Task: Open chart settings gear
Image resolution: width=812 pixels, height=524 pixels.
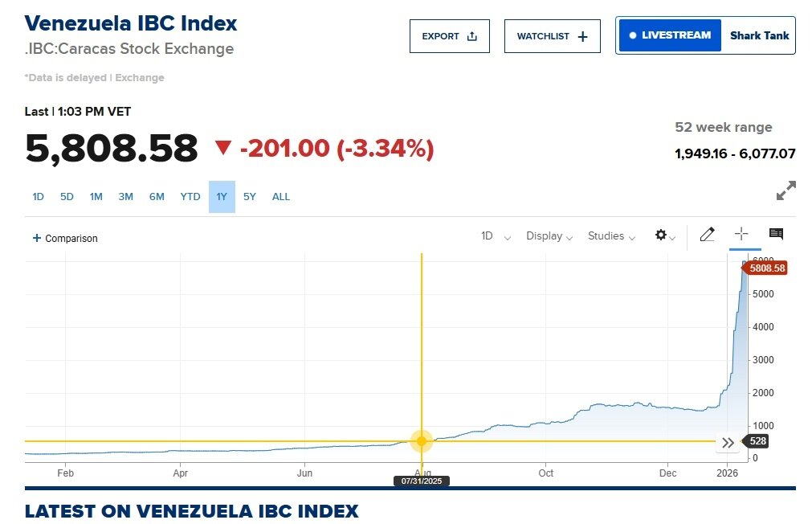Action: coord(661,235)
